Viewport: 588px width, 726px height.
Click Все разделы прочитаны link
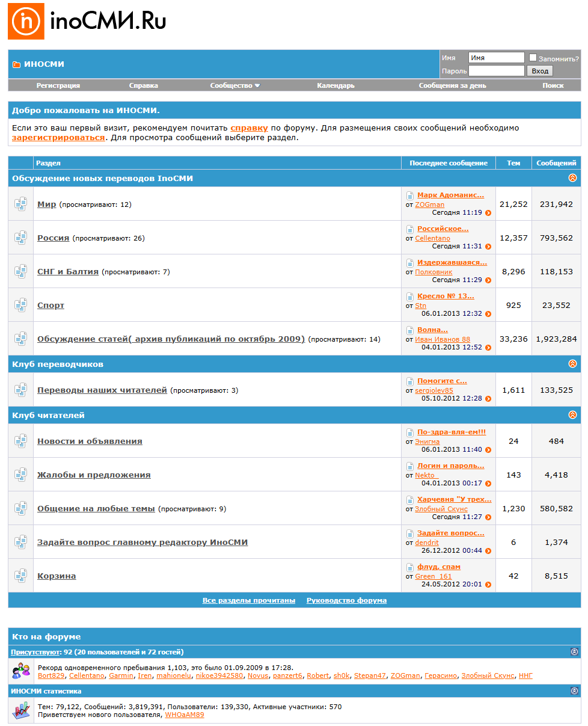pyautogui.click(x=249, y=600)
